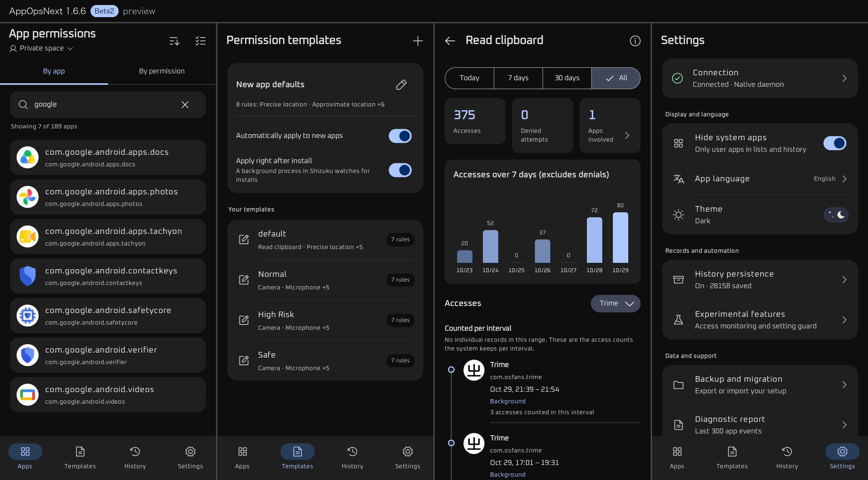Switch to By app tab
The image size is (868, 480).
[x=54, y=71]
